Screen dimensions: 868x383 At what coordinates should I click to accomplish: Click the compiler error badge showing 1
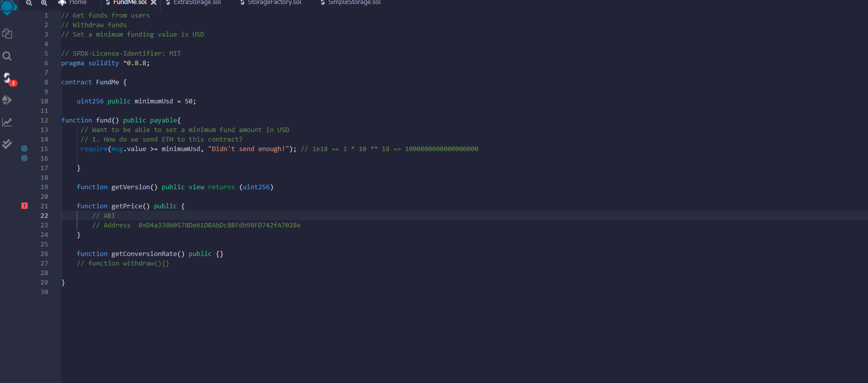[x=14, y=83]
